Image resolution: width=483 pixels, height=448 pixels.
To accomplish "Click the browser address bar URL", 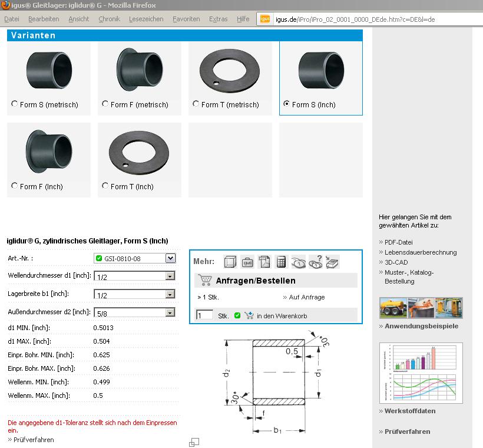I will (355, 19).
